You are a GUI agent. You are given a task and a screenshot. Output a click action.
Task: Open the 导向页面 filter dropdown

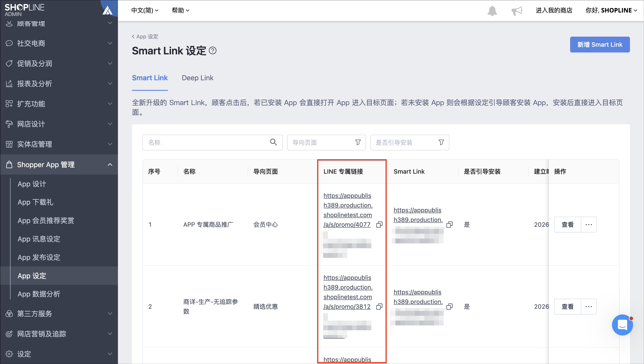326,142
